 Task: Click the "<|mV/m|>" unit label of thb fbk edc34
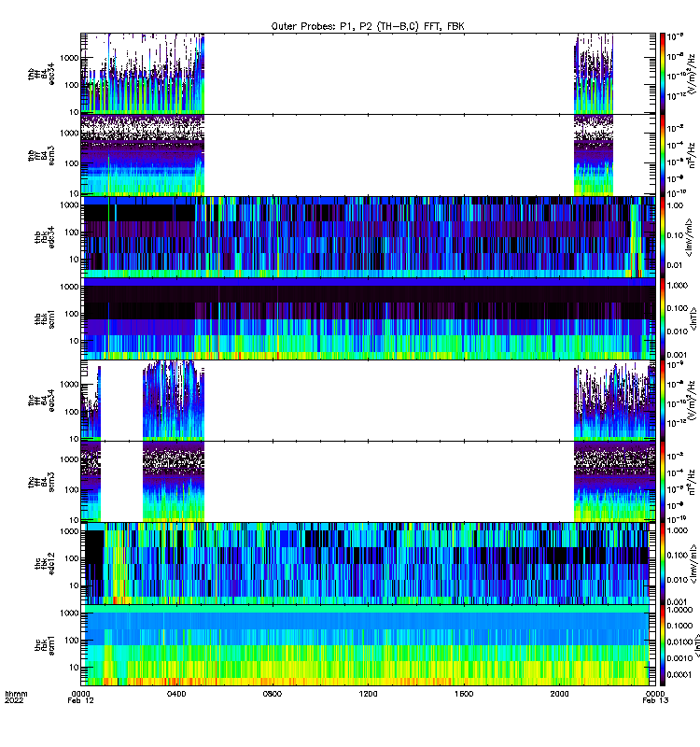(689, 237)
